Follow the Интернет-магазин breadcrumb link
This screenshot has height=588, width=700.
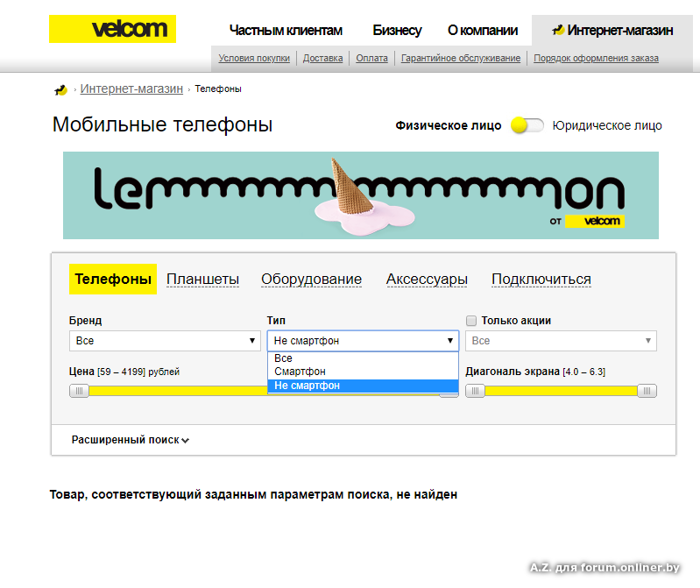click(131, 89)
